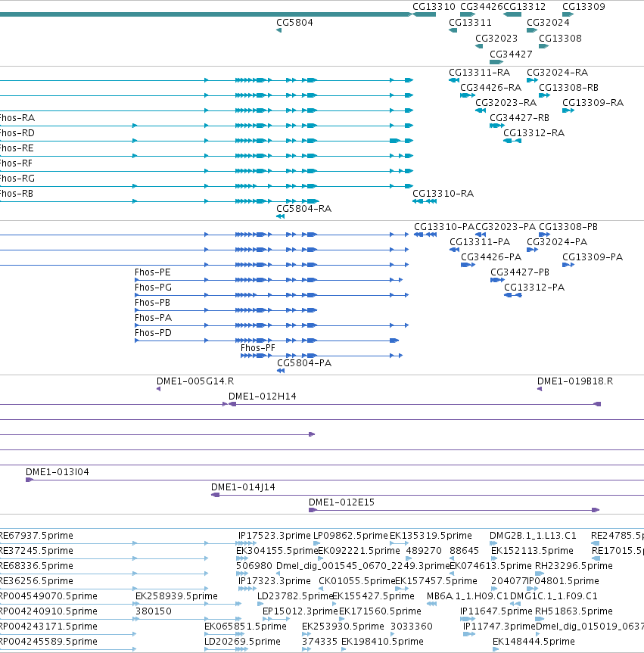Select the CG13312 gene label

click(524, 7)
